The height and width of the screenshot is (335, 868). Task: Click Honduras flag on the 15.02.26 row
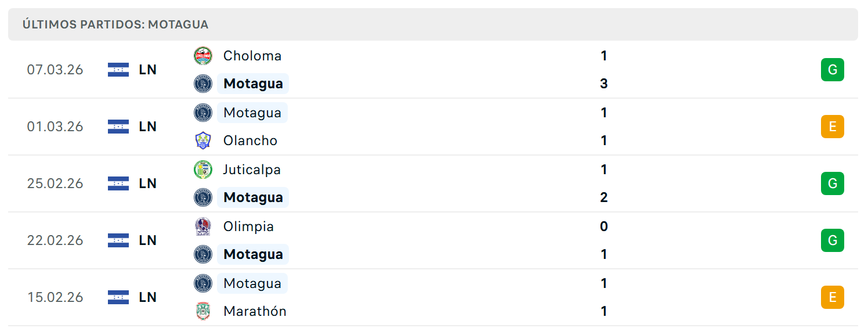(118, 297)
